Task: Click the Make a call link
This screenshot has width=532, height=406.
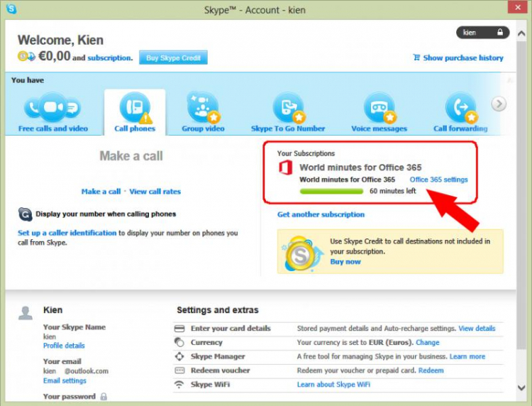Action: click(101, 192)
